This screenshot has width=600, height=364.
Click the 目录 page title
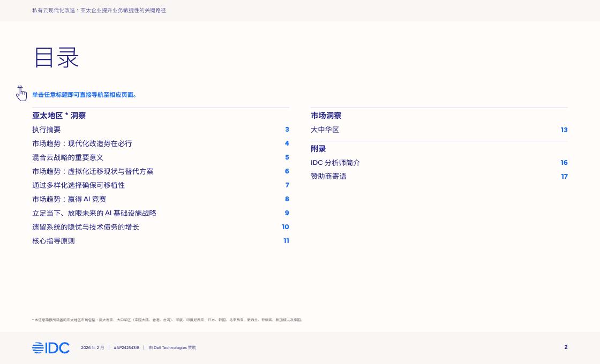click(x=56, y=58)
